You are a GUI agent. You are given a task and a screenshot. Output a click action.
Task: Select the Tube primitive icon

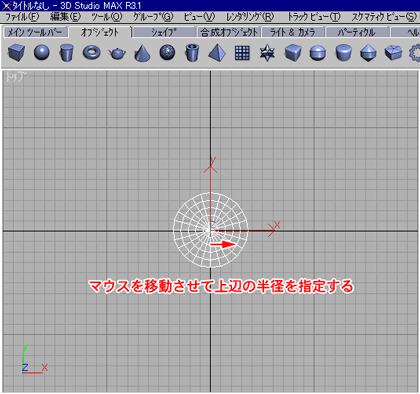point(192,53)
